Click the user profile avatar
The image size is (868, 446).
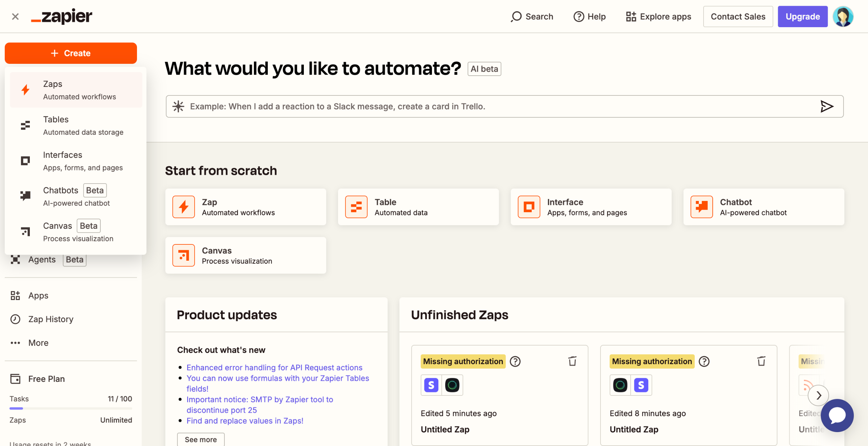843,16
